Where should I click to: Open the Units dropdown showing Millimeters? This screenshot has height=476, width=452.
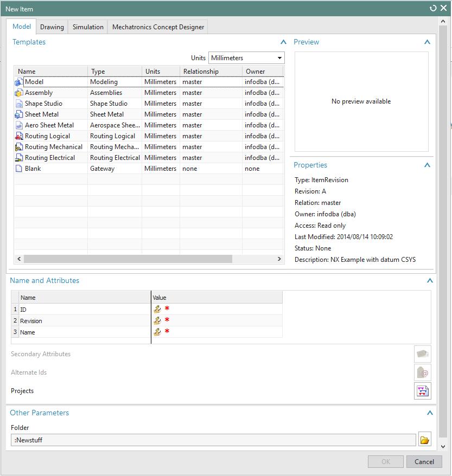246,58
